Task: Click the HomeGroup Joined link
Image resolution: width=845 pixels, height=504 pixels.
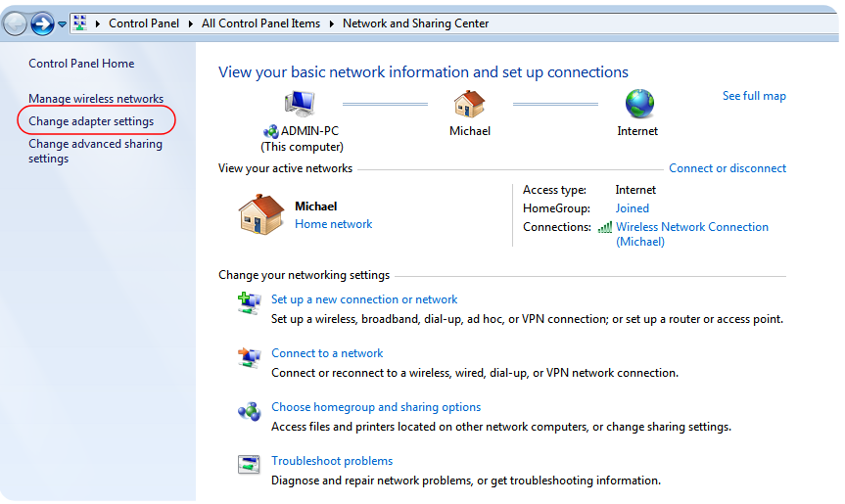Action: (x=633, y=208)
